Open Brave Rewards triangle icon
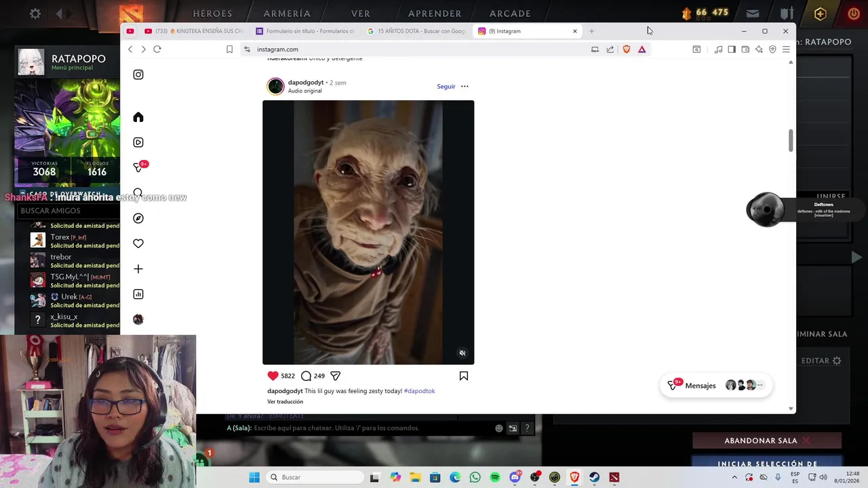 pos(642,49)
